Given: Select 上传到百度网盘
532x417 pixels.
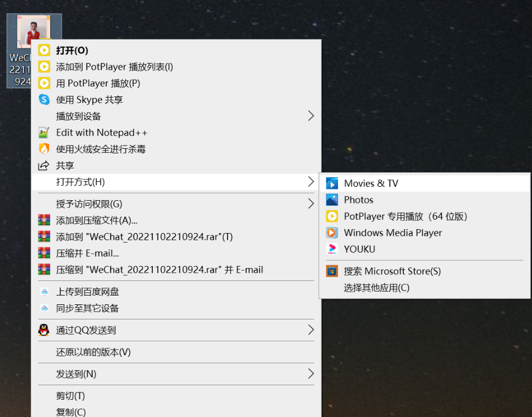Looking at the screenshot, I should 176,292.
